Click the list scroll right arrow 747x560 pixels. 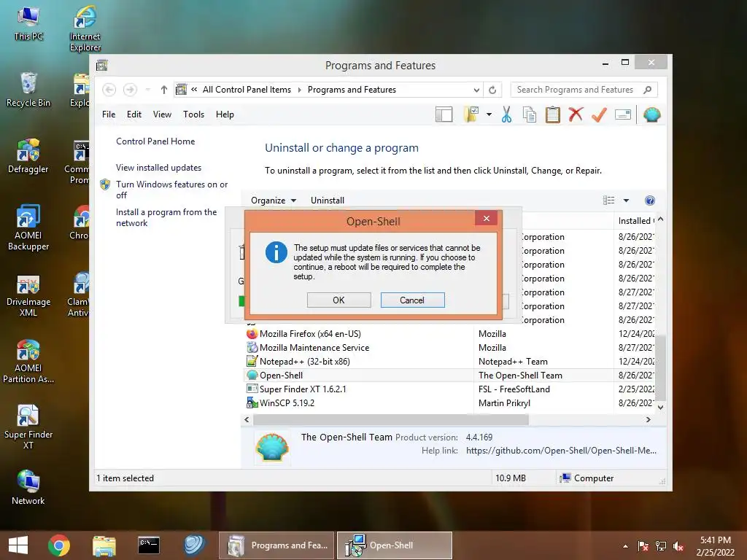[x=648, y=419]
